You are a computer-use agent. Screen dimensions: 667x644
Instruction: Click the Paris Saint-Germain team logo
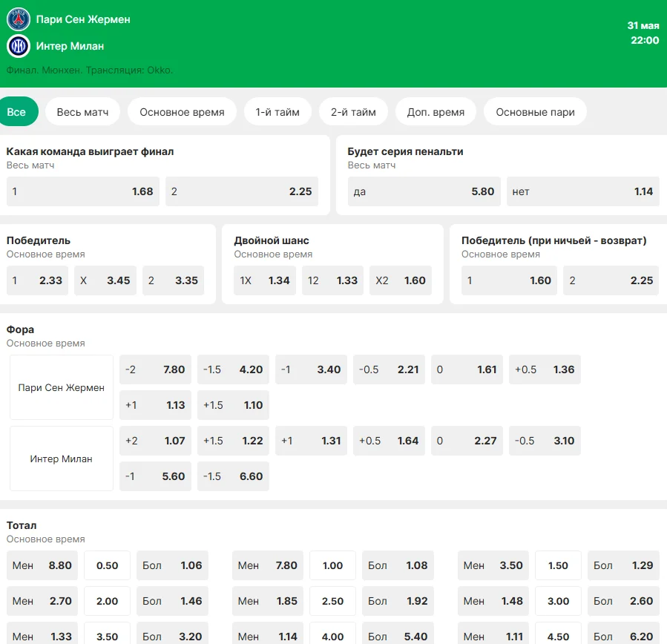tap(18, 19)
